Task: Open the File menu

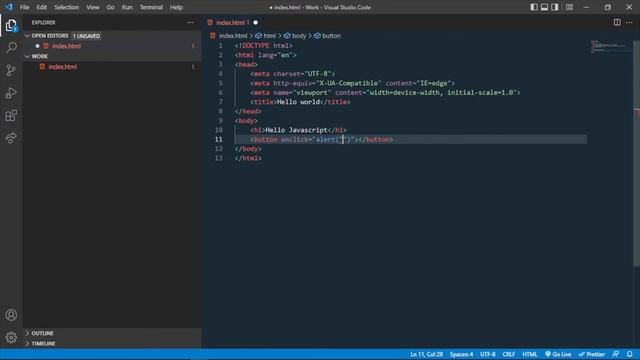Action: point(24,7)
